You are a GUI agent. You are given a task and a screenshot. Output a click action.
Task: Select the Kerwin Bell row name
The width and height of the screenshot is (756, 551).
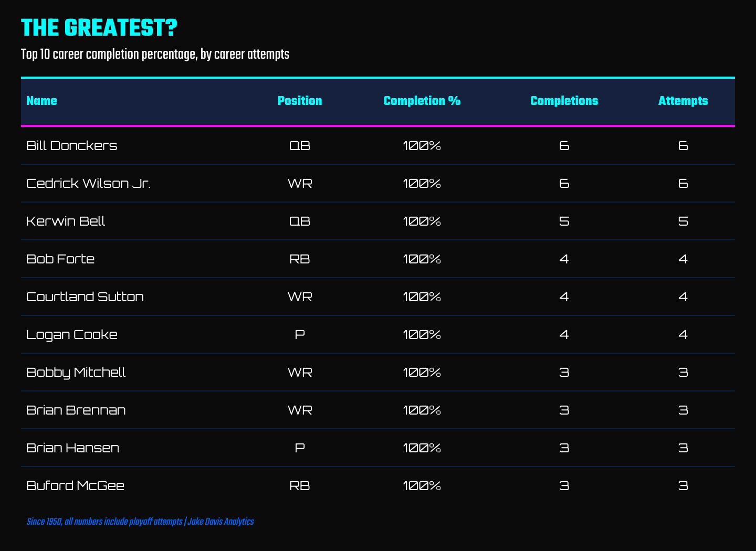66,221
